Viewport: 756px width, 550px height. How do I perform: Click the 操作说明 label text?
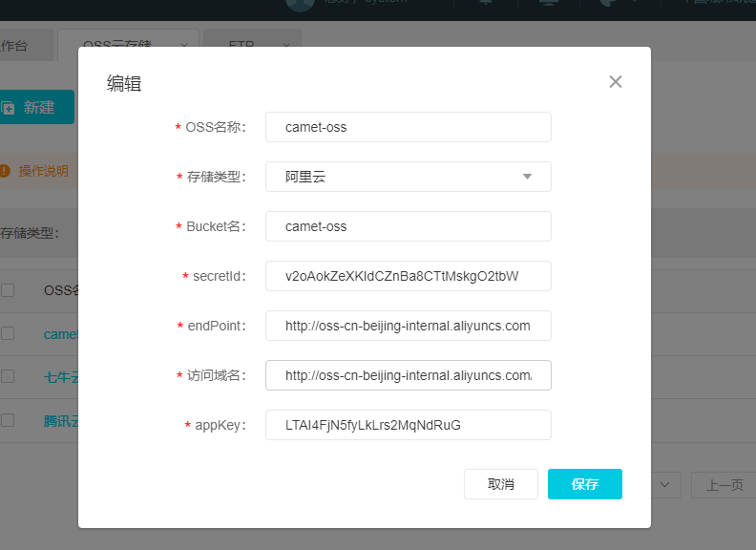(43, 171)
